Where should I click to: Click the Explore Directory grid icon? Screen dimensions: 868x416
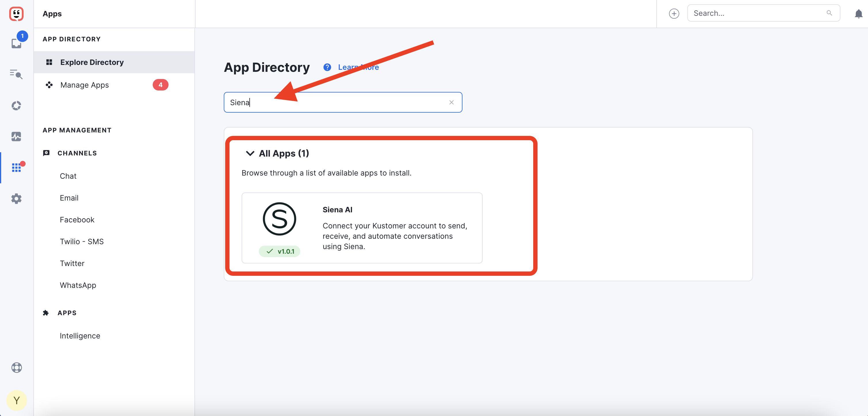(x=49, y=62)
